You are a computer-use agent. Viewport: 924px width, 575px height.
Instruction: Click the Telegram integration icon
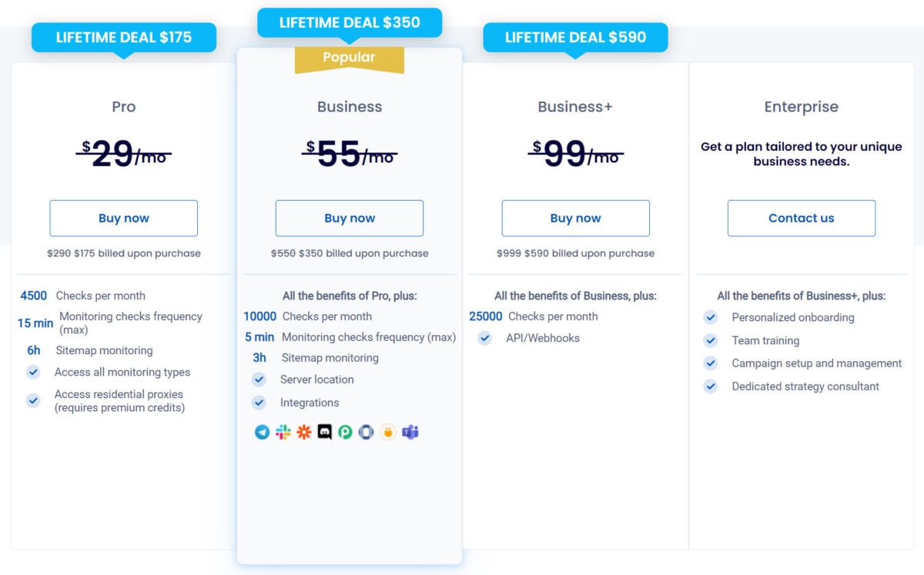click(x=262, y=432)
